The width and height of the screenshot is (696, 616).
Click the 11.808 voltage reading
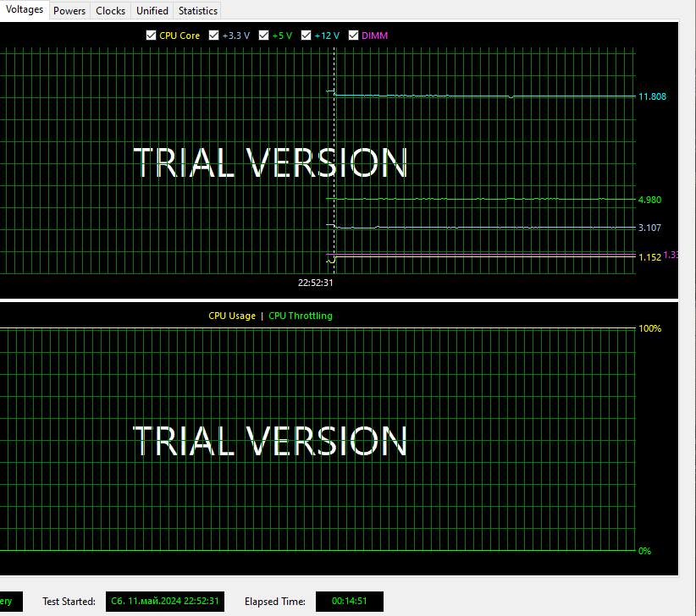coord(652,96)
